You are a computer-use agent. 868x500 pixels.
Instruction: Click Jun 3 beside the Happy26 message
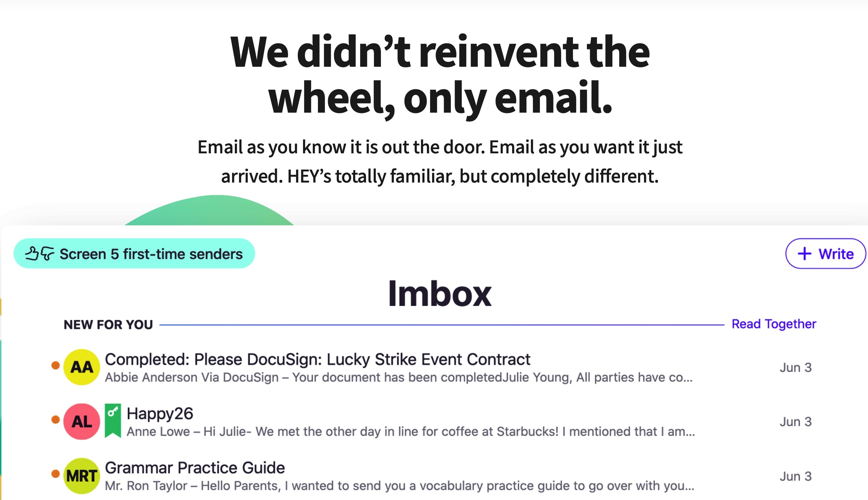[797, 422]
